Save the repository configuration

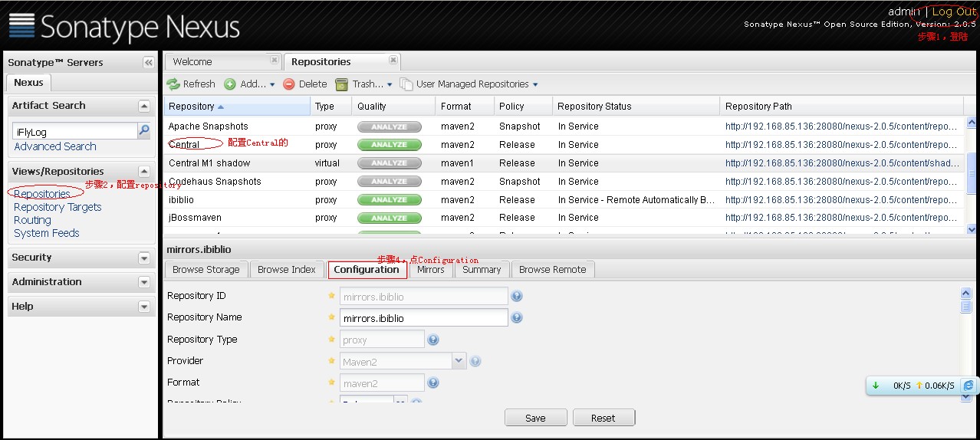(535, 418)
